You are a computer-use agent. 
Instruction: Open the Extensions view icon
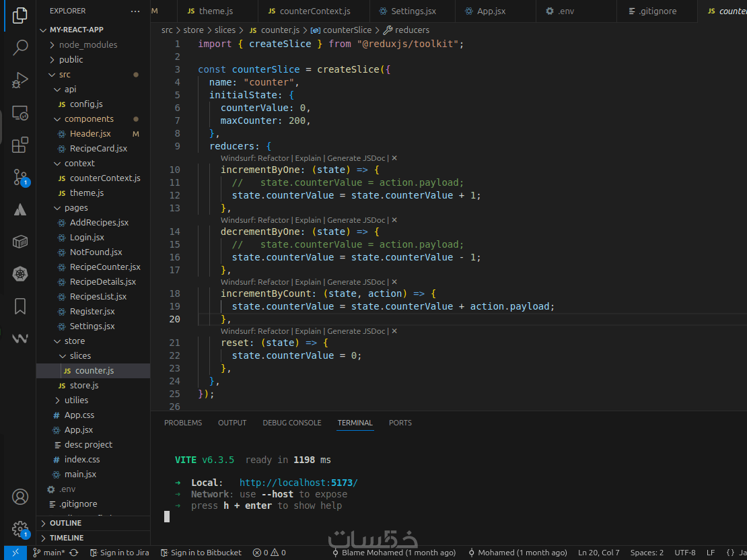20,145
